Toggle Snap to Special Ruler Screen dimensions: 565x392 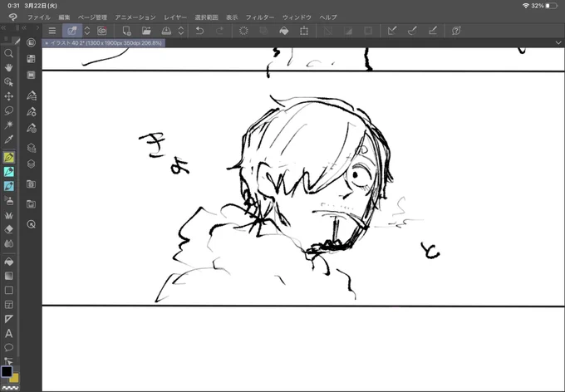(412, 31)
